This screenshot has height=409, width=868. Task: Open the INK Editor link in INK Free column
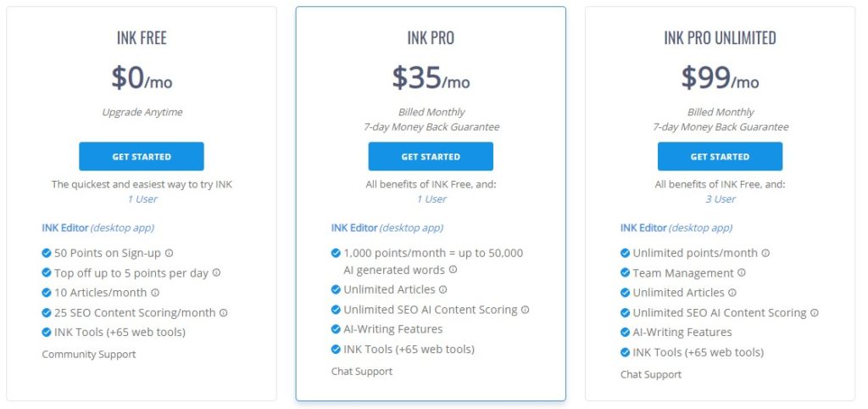(64, 227)
